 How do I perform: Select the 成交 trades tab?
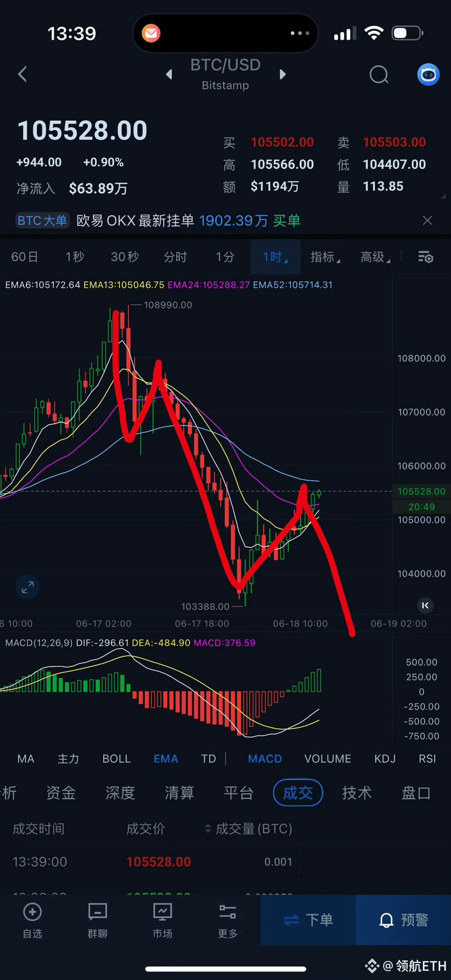(298, 793)
